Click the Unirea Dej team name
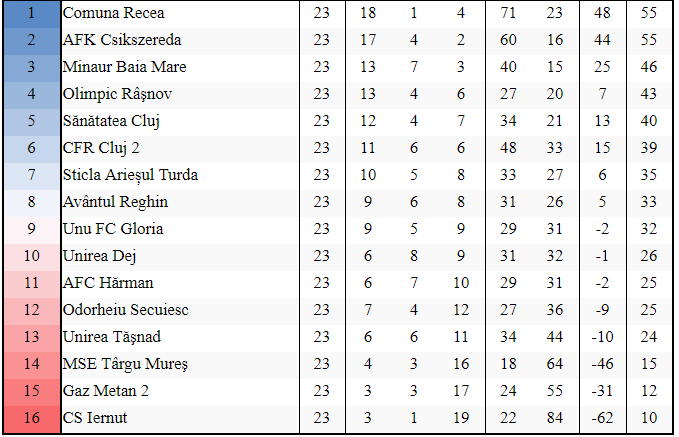 (x=98, y=256)
